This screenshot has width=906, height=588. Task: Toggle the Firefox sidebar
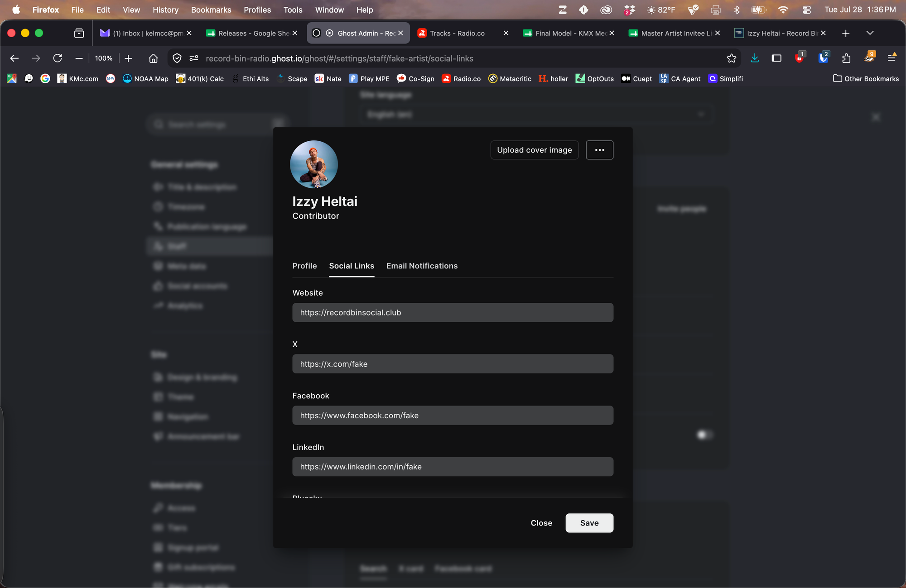click(x=776, y=58)
